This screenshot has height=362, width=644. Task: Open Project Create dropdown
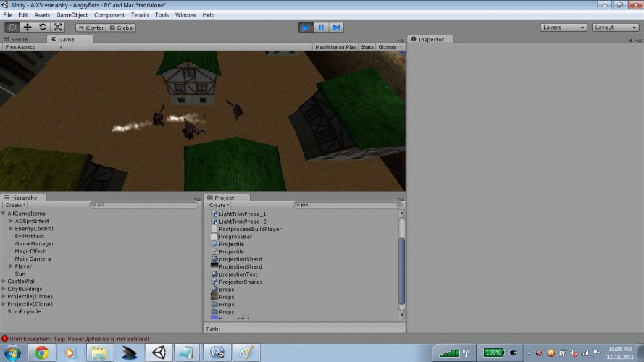pyautogui.click(x=219, y=205)
